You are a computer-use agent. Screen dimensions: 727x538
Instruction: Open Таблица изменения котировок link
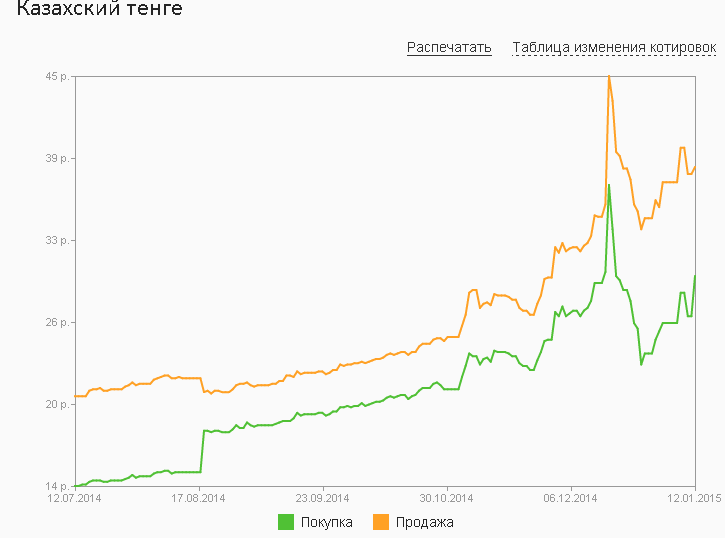[x=614, y=48]
